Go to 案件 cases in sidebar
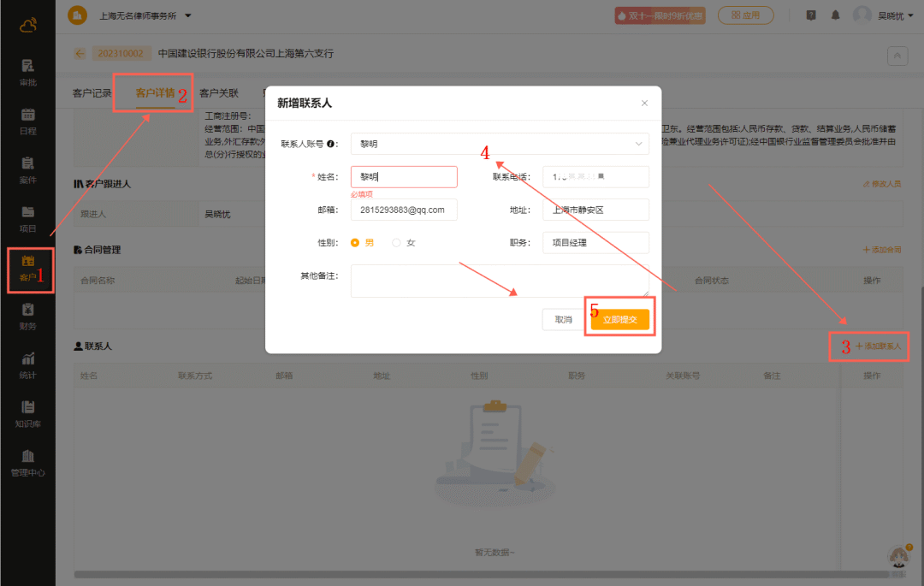The height and width of the screenshot is (586, 924). click(27, 169)
